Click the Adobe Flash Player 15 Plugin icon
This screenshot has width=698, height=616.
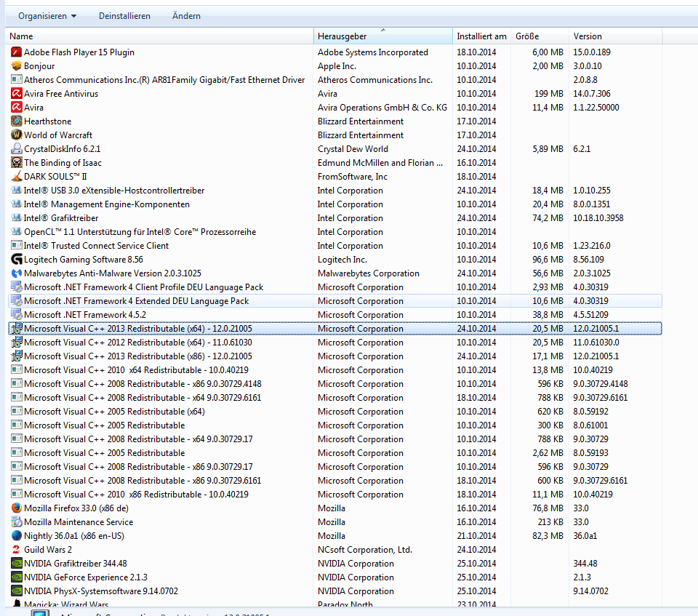17,52
